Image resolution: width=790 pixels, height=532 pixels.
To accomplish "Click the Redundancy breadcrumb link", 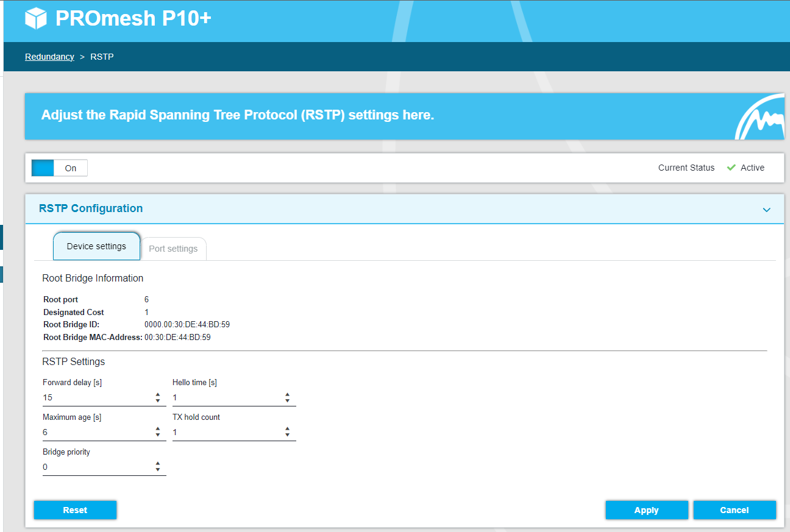I will click(49, 57).
